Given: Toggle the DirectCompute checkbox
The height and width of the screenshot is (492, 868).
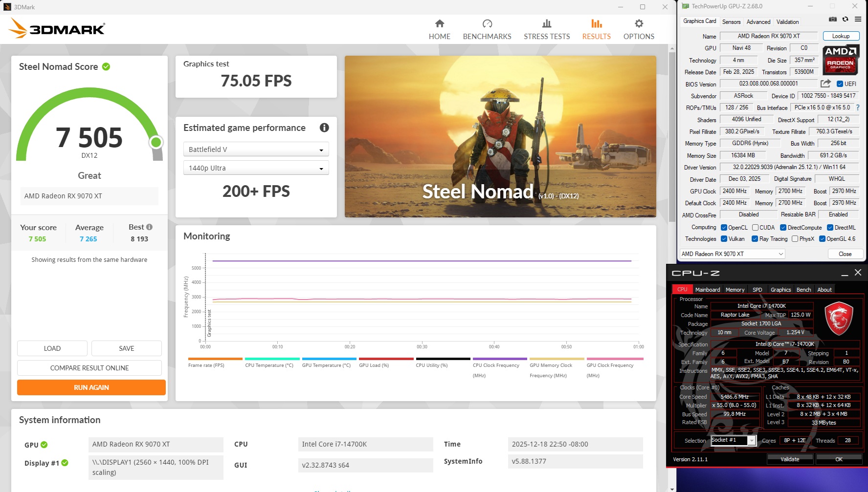Looking at the screenshot, I should (783, 228).
